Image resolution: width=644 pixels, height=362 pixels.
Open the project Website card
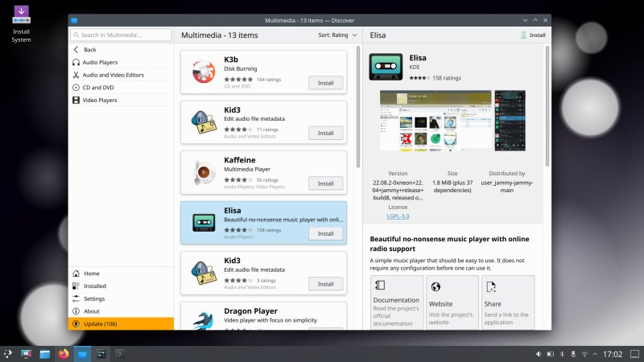click(452, 302)
